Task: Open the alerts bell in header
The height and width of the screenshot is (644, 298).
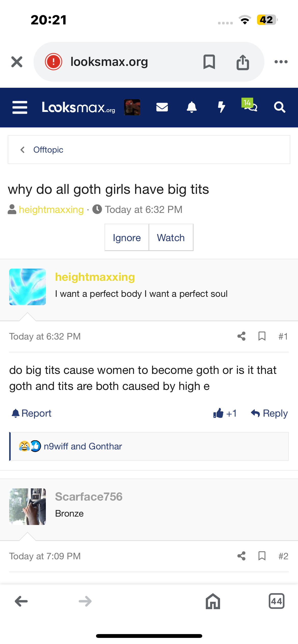Action: (192, 107)
